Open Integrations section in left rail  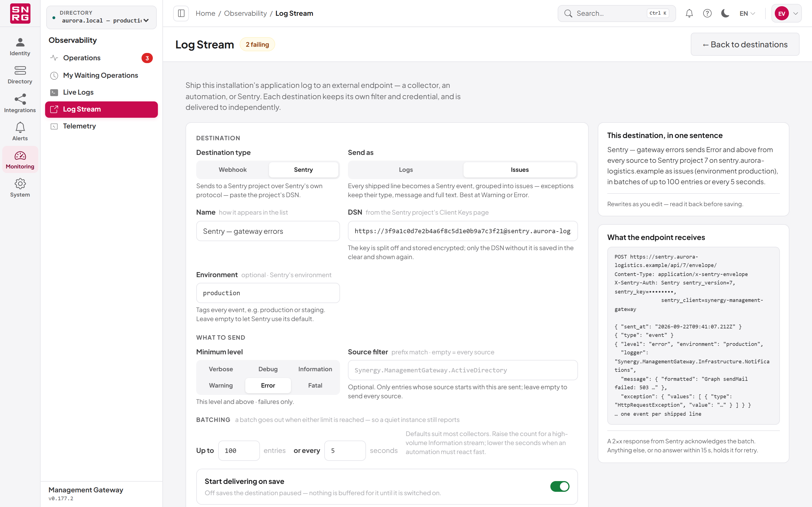tap(20, 103)
